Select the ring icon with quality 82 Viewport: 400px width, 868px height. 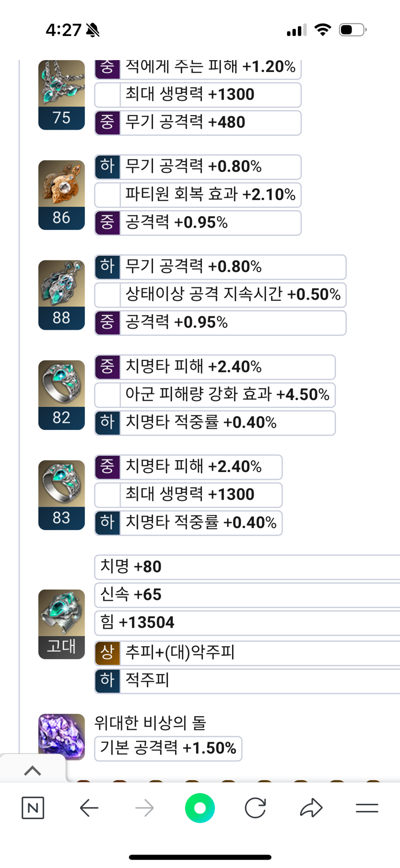61,395
